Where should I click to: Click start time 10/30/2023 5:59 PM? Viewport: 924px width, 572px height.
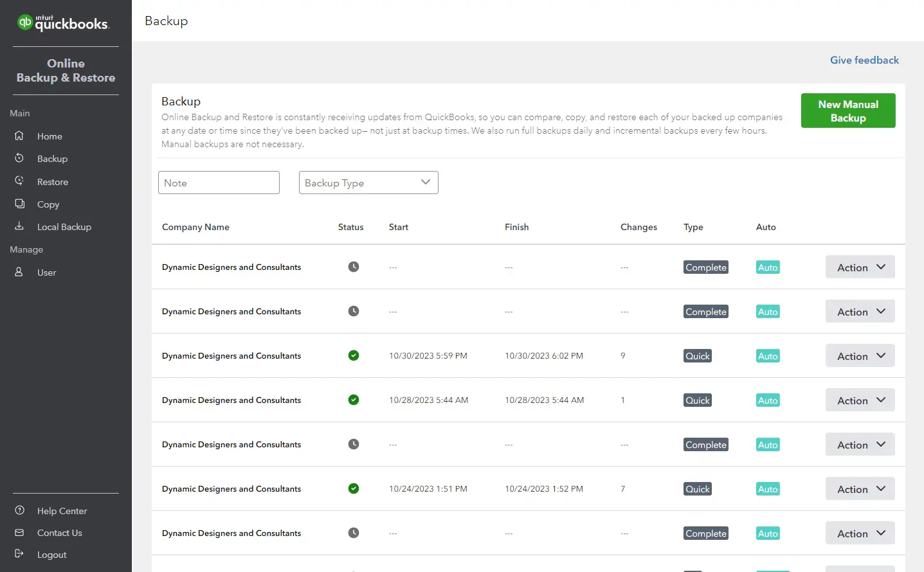point(428,355)
